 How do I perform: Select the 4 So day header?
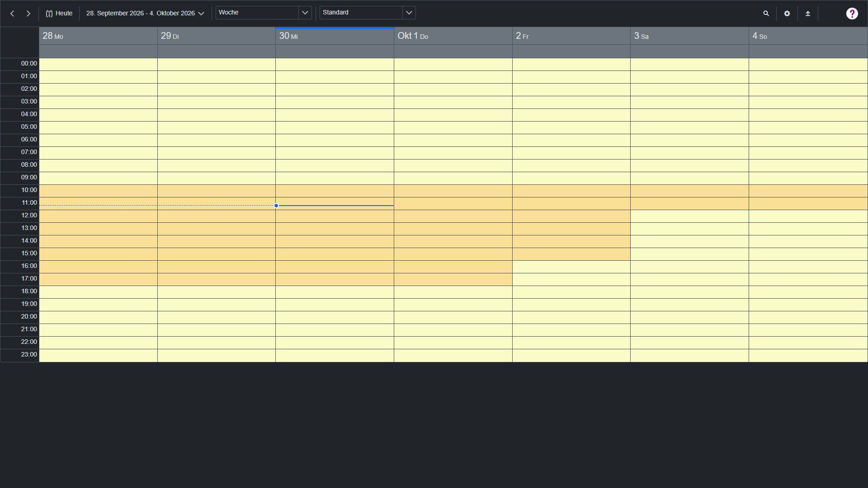[x=808, y=36]
